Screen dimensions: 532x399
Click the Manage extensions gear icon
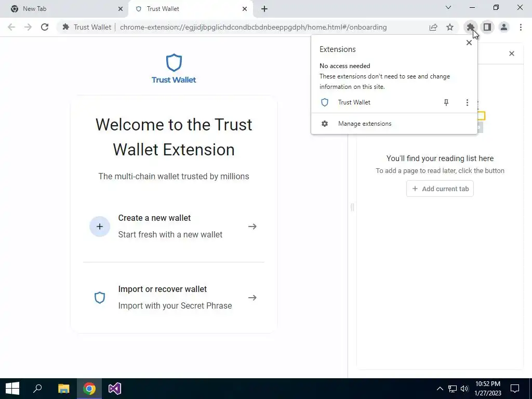point(325,124)
